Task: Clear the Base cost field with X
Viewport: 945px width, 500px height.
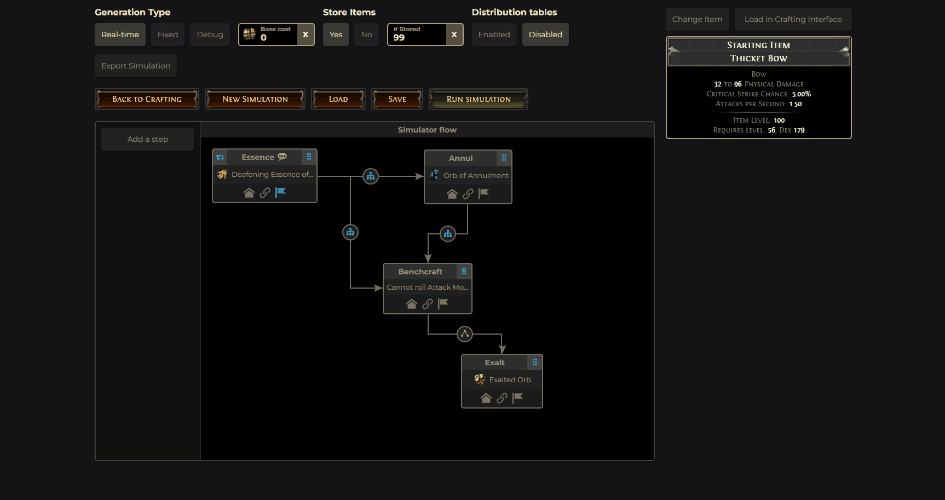Action: 306,34
